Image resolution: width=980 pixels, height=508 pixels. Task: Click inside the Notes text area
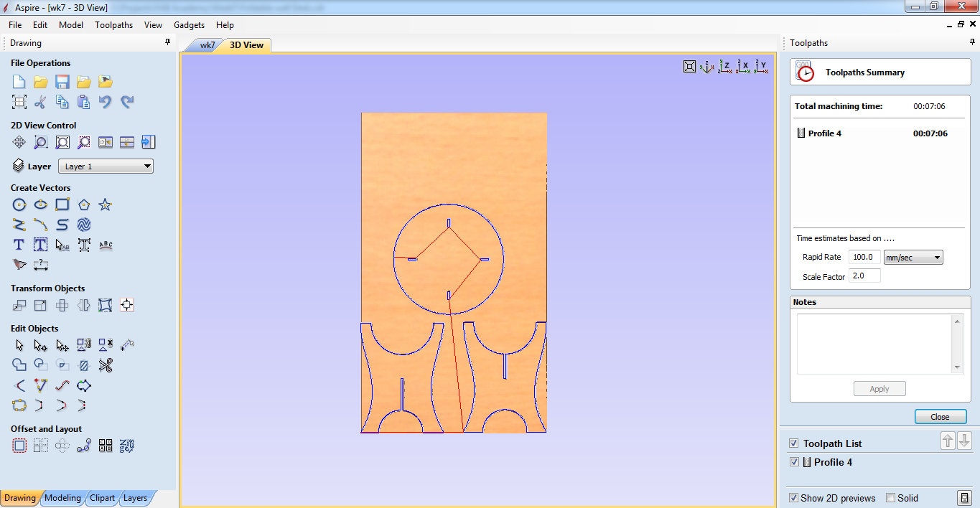click(874, 344)
